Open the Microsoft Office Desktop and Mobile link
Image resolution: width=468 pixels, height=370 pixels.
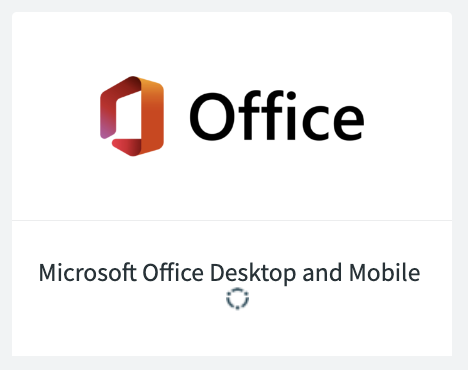pyautogui.click(x=229, y=273)
